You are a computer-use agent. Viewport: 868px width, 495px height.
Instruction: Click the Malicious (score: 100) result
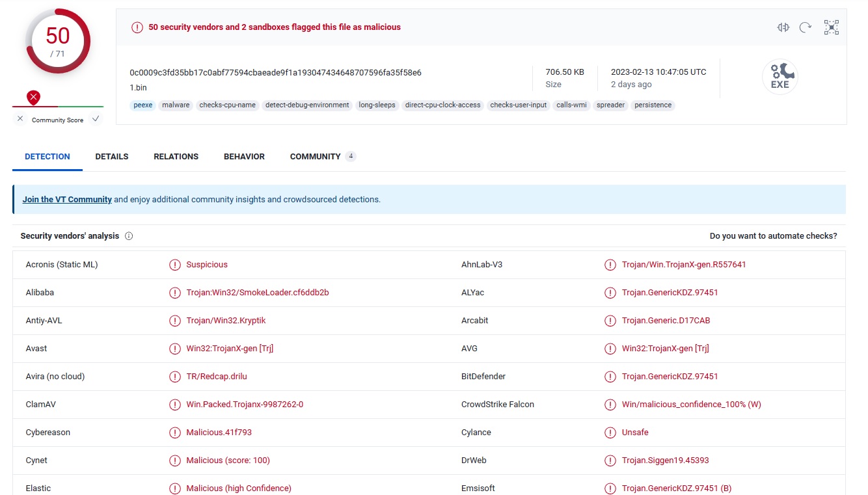(x=228, y=461)
